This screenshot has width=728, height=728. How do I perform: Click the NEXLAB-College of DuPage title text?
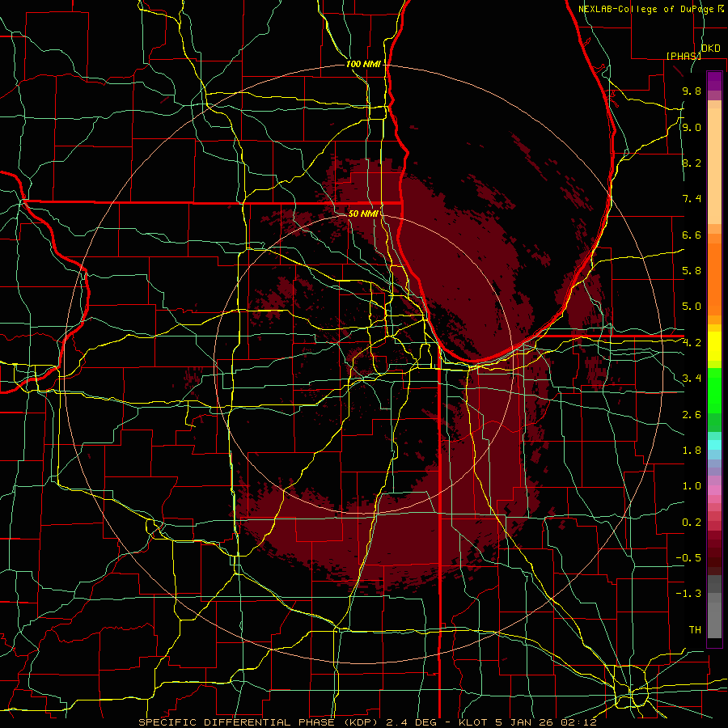coord(647,9)
